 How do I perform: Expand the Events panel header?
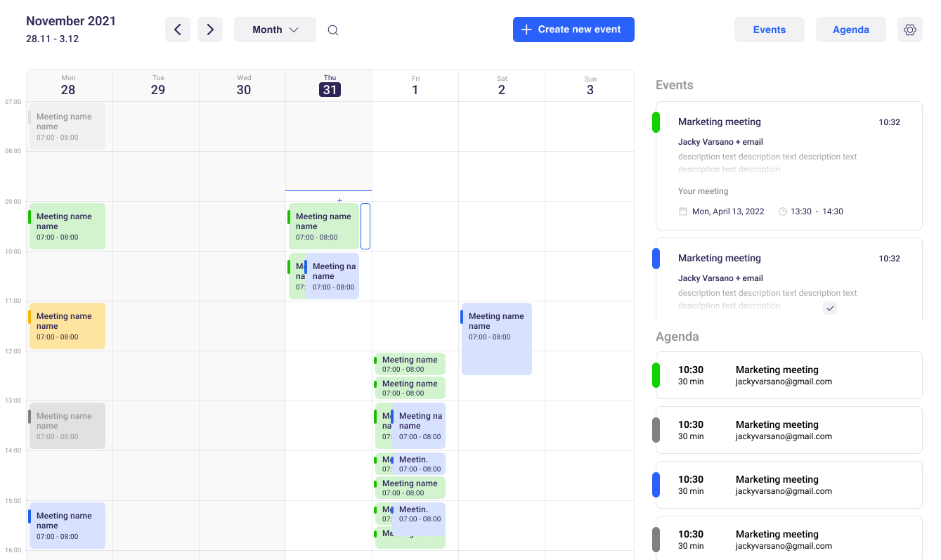pos(674,84)
